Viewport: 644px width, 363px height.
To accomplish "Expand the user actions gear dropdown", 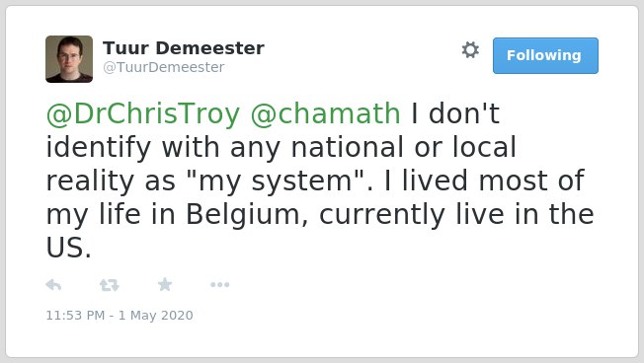I will [x=470, y=50].
